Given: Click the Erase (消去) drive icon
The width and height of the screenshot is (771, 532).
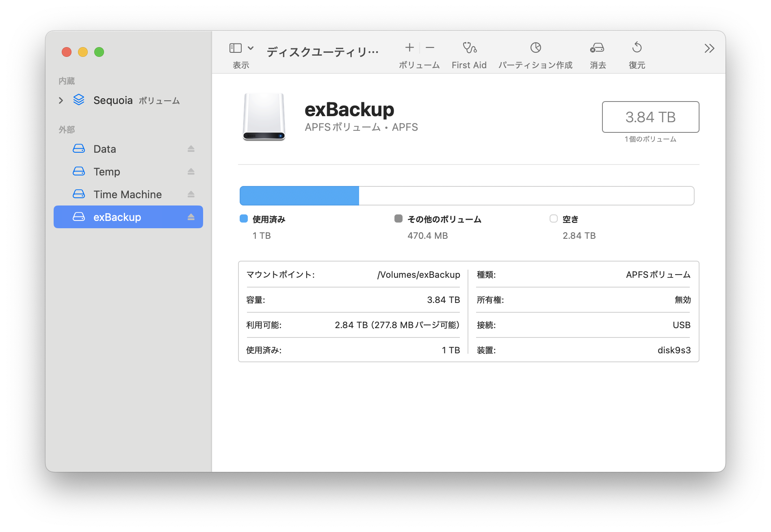Looking at the screenshot, I should point(597,48).
